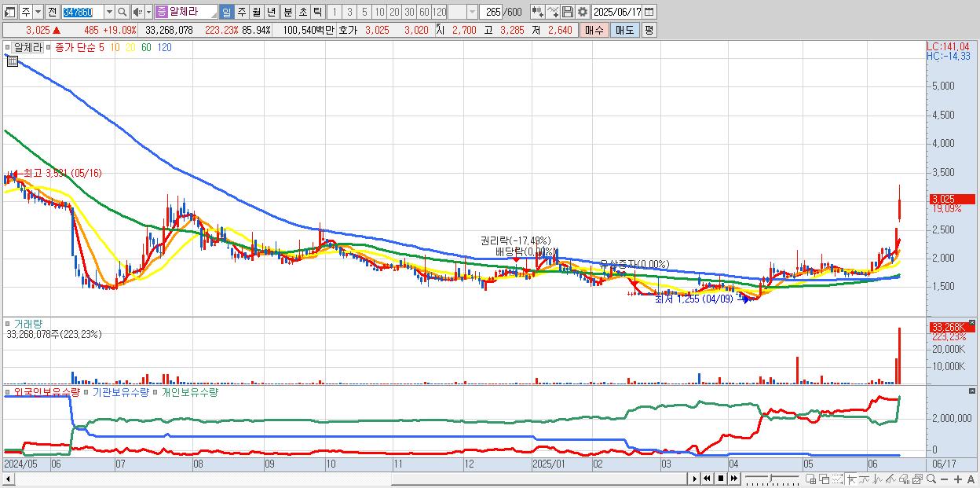Choose interval 1 button
Image resolution: width=980 pixels, height=488 pixels.
(x=335, y=12)
